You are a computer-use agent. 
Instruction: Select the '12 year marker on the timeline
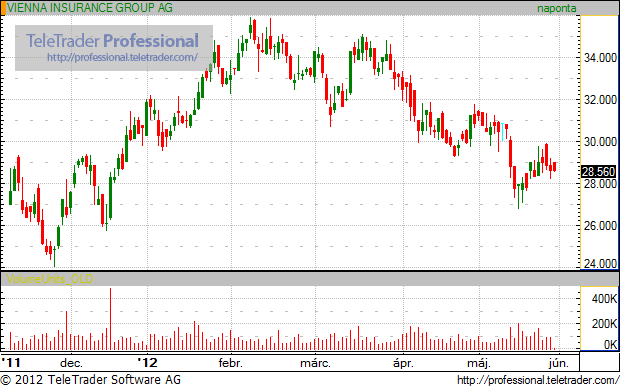(x=147, y=363)
